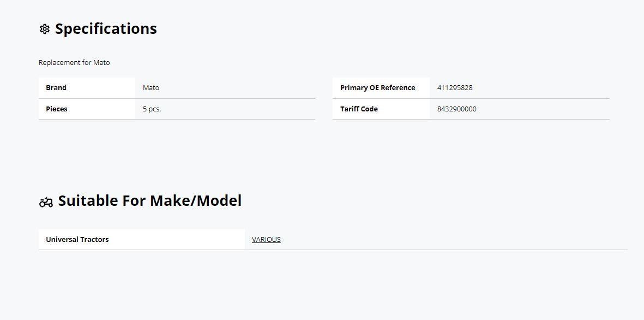Click the Primary OE Reference row
Image resolution: width=644 pixels, height=320 pixels.
click(471, 87)
